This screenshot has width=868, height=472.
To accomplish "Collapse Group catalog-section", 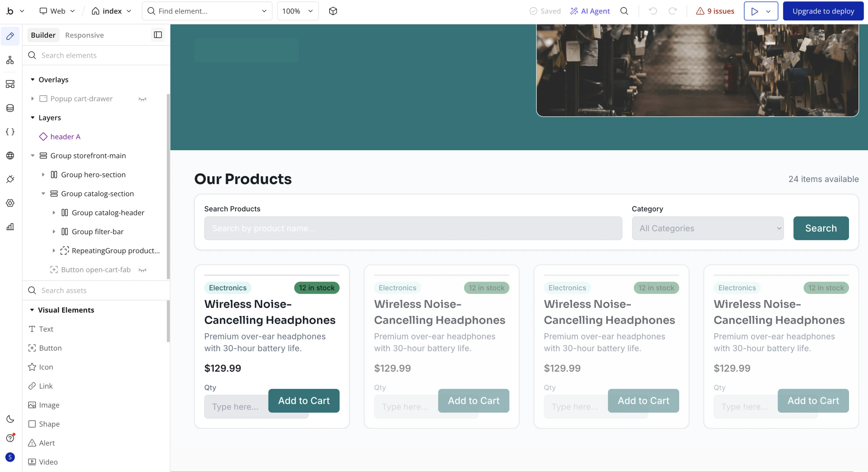I will point(43,194).
